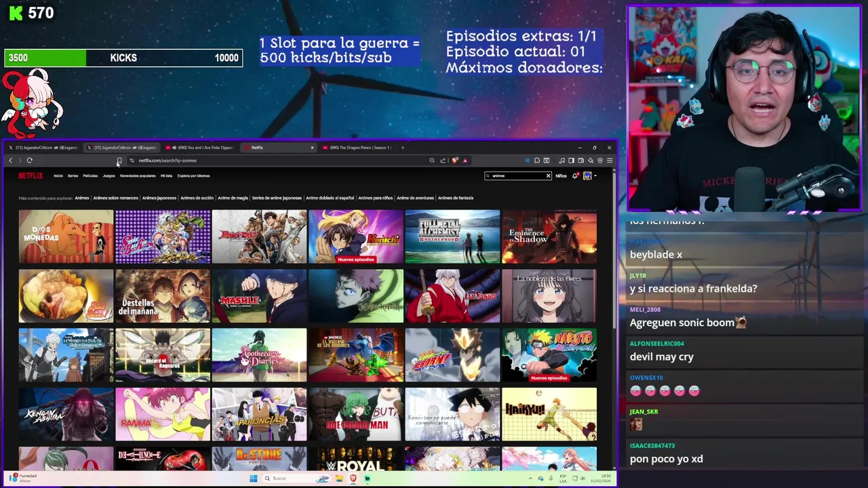Expand the profile dropdown caret on Netflix
This screenshot has width=868, height=488.
[595, 176]
